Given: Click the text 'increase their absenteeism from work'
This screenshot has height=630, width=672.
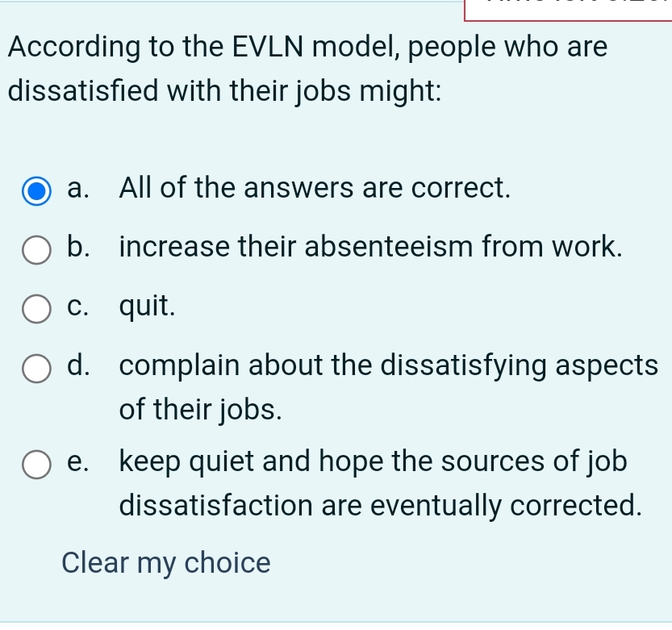Looking at the screenshot, I should [x=371, y=248].
